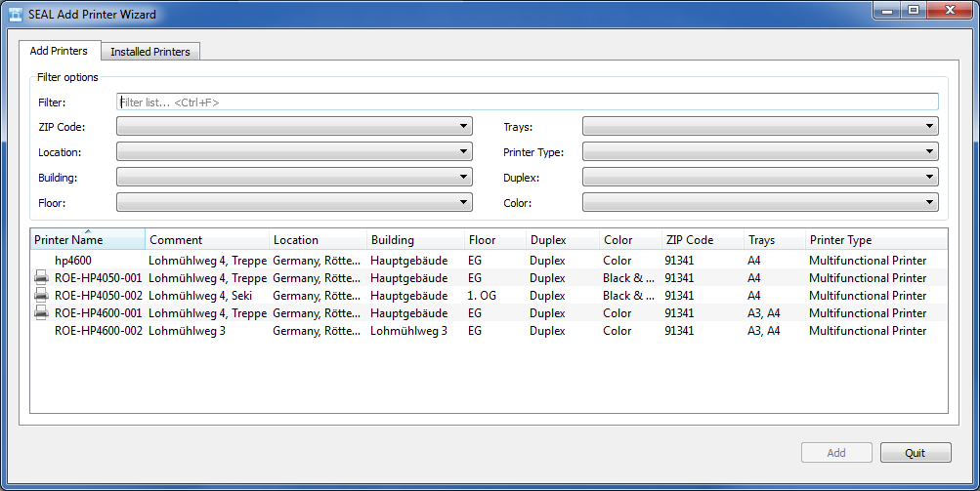This screenshot has width=980, height=491.
Task: Expand the Printer Type dropdown
Action: [x=760, y=151]
